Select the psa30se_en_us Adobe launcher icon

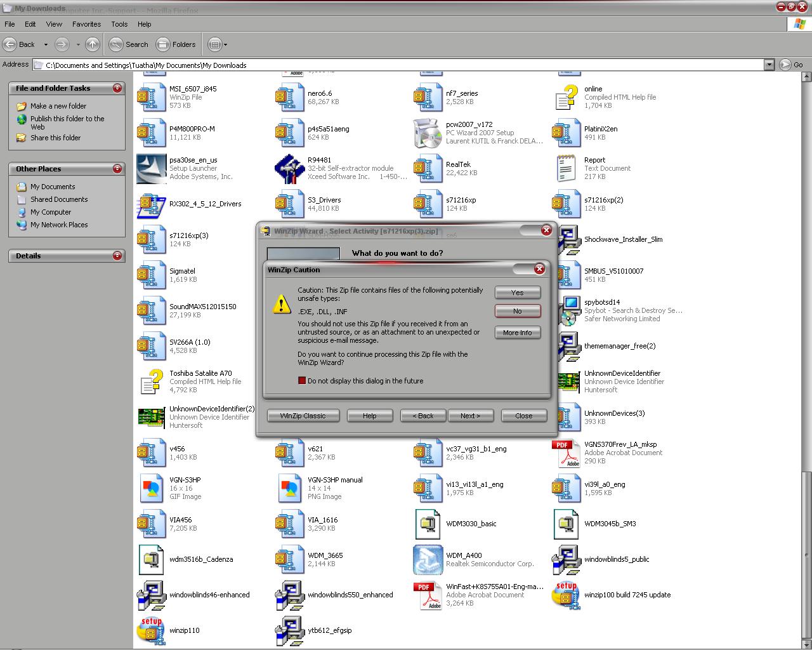(152, 168)
